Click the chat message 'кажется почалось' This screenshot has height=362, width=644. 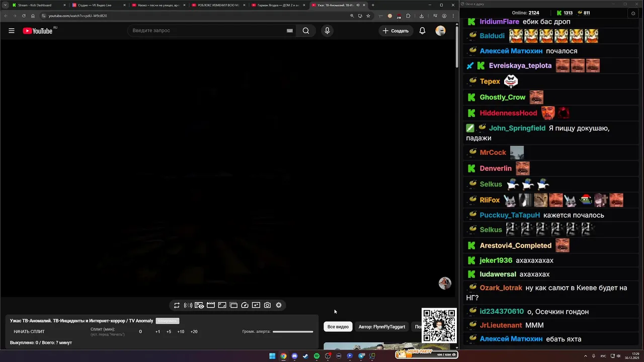click(574, 215)
